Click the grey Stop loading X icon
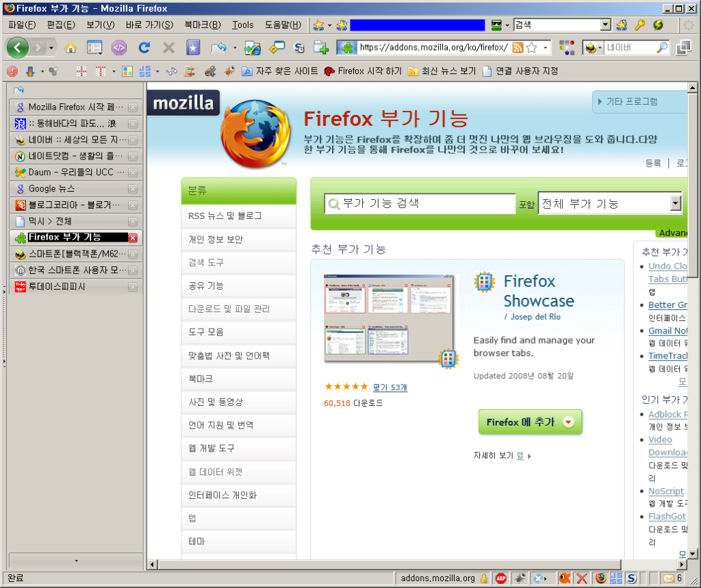The width and height of the screenshot is (701, 588). pyautogui.click(x=168, y=47)
